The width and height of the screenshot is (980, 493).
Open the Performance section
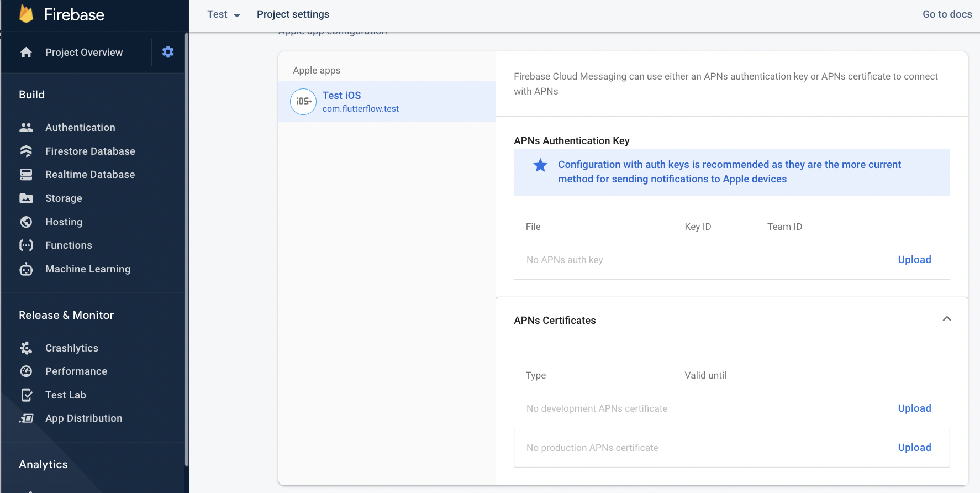tap(76, 371)
